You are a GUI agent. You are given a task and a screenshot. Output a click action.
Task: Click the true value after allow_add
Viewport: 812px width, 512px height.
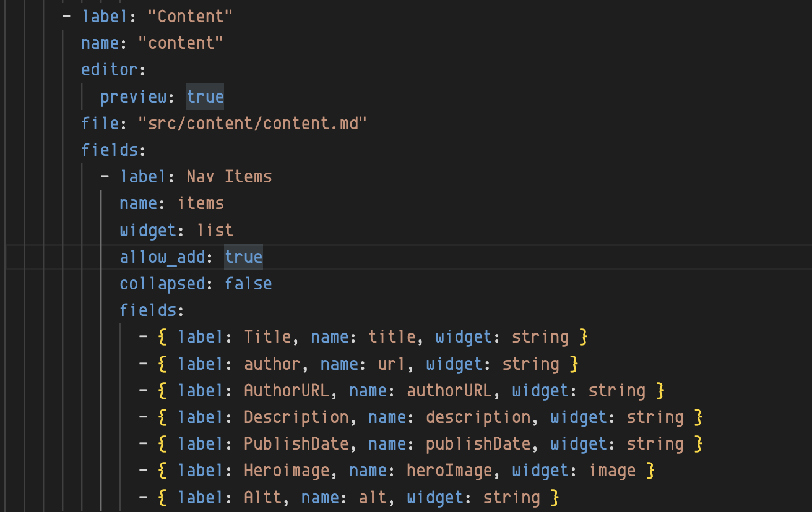point(243,257)
